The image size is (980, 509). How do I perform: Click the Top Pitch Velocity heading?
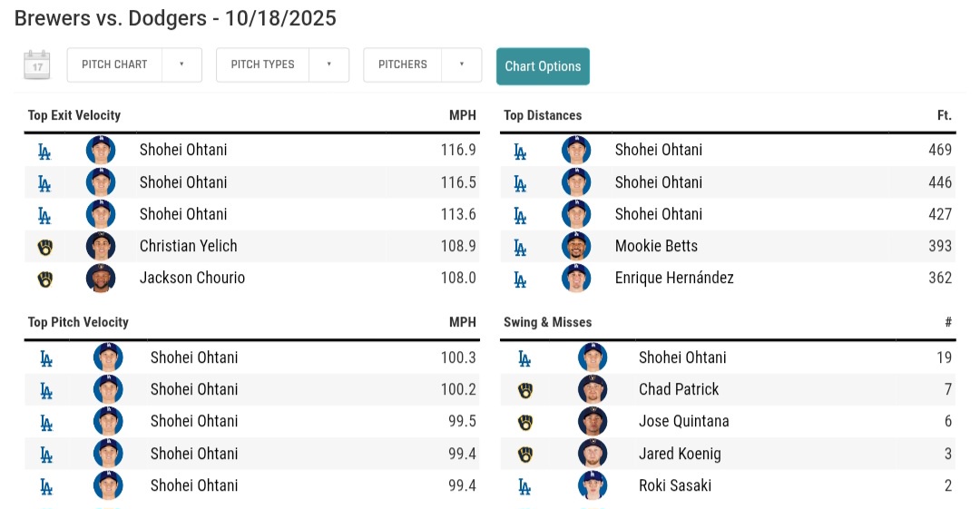pyautogui.click(x=78, y=322)
